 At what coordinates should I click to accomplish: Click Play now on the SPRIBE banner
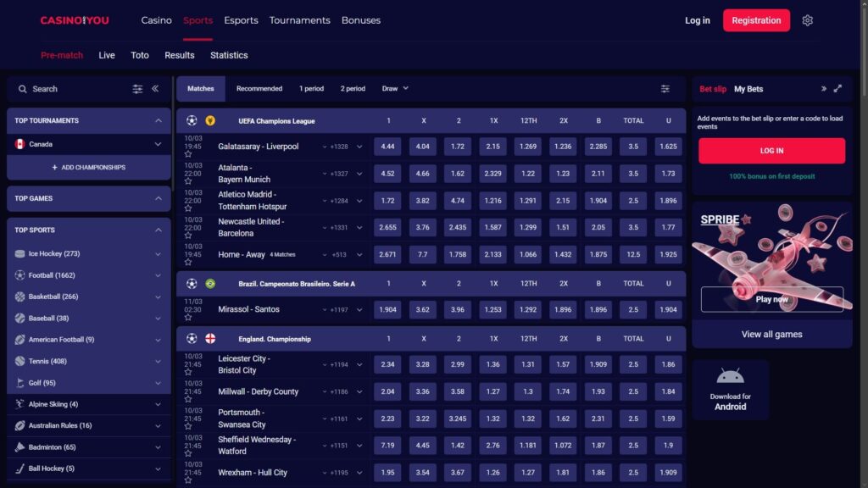click(x=772, y=299)
